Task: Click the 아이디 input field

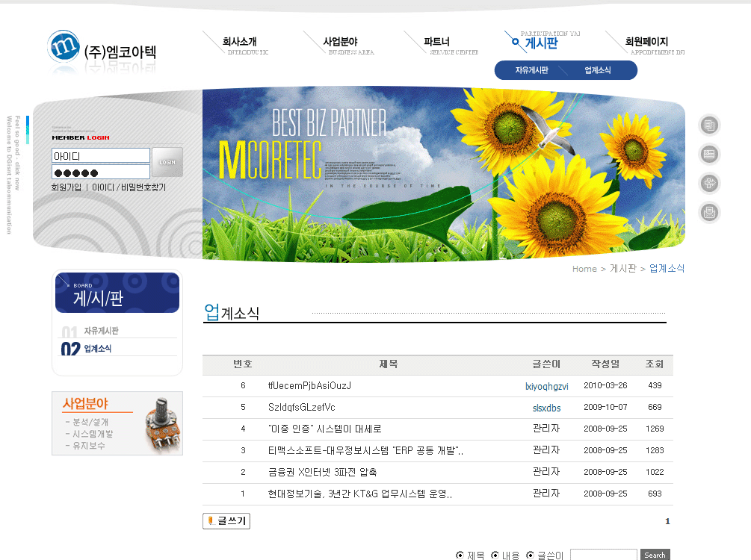Action: coord(101,156)
